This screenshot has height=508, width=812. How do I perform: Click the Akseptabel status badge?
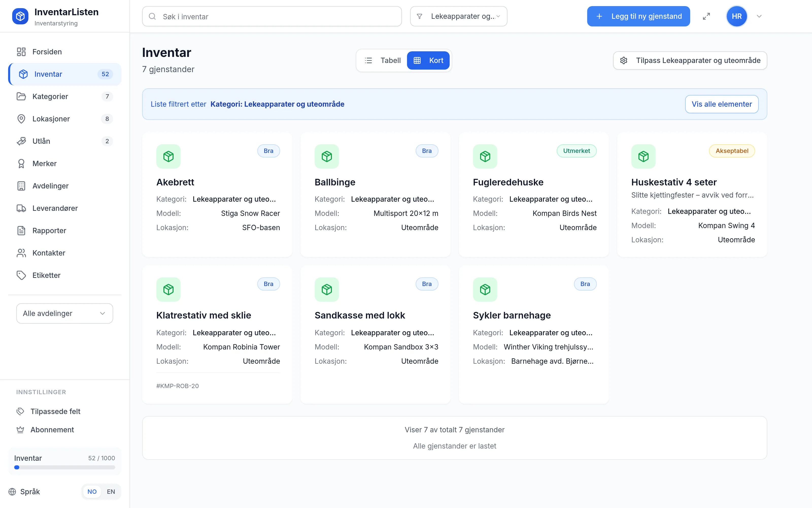732,151
